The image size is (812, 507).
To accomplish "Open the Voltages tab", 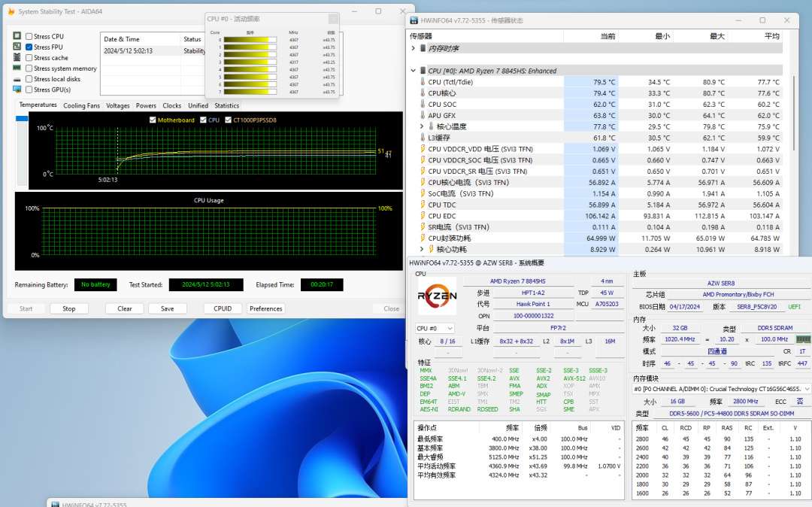I will [118, 105].
